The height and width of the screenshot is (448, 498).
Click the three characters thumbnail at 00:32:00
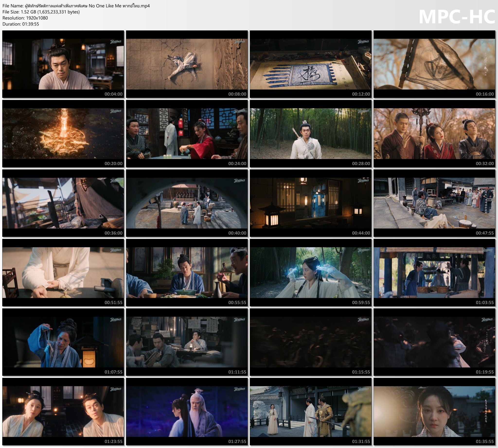434,133
